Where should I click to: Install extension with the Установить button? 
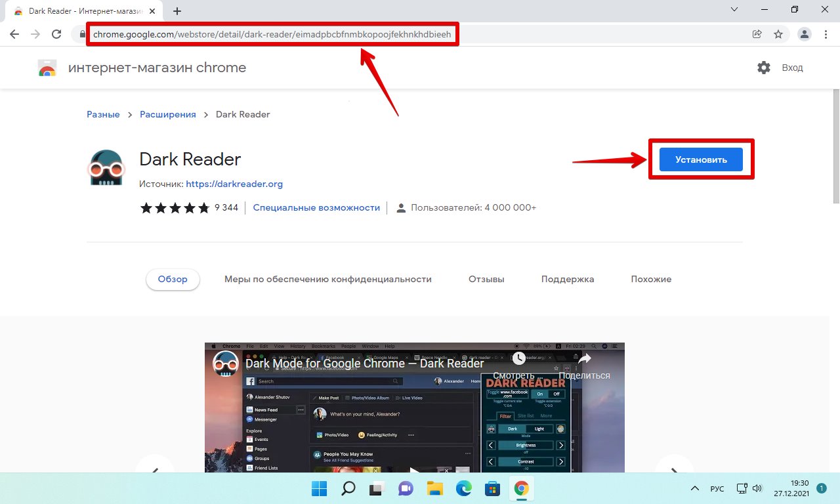pos(701,159)
